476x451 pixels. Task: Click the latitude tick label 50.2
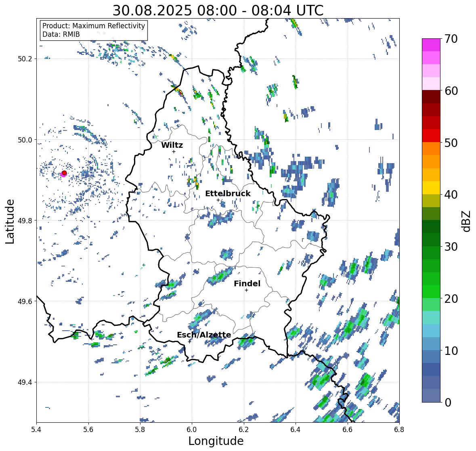click(x=25, y=59)
